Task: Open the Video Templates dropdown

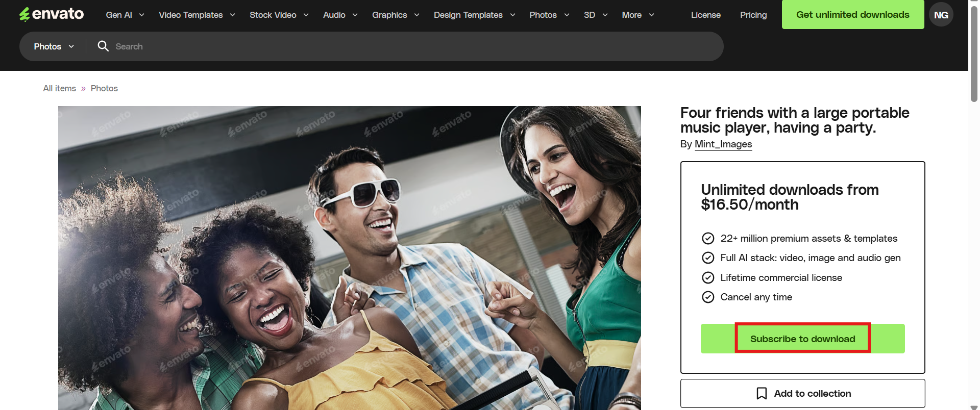Action: click(197, 15)
